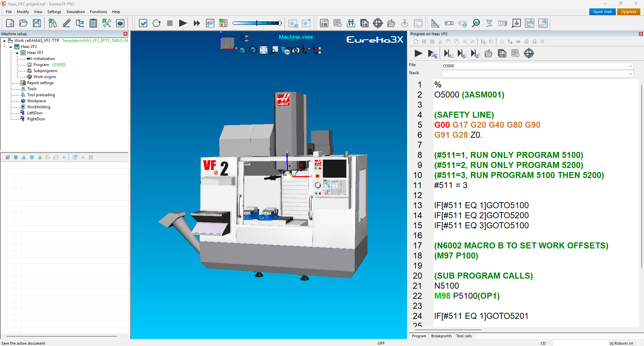The width and height of the screenshot is (644, 346).
Task: Save the active document
Action: click(x=37, y=23)
